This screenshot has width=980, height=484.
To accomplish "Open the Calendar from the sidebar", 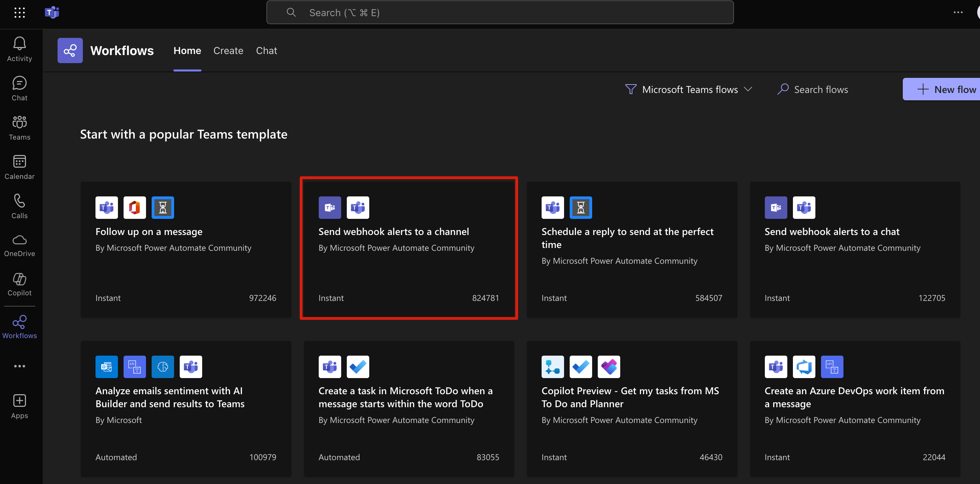I will click(19, 167).
